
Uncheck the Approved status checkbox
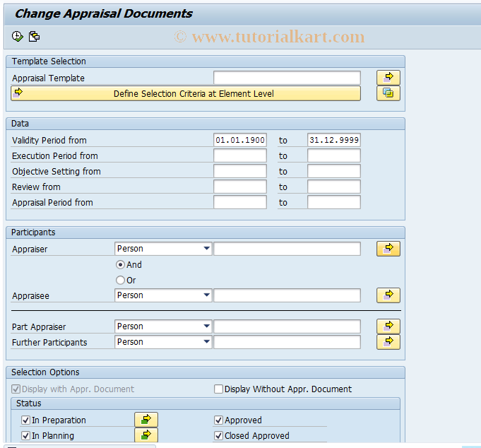[218, 420]
